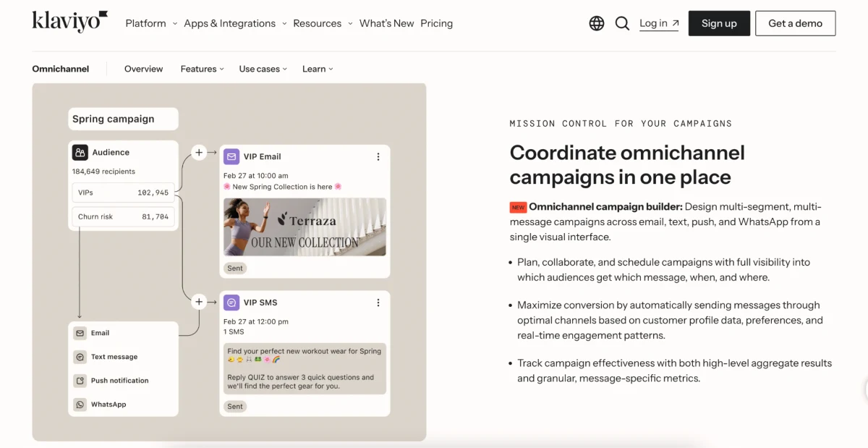Click the WhatsApp channel icon

point(80,405)
